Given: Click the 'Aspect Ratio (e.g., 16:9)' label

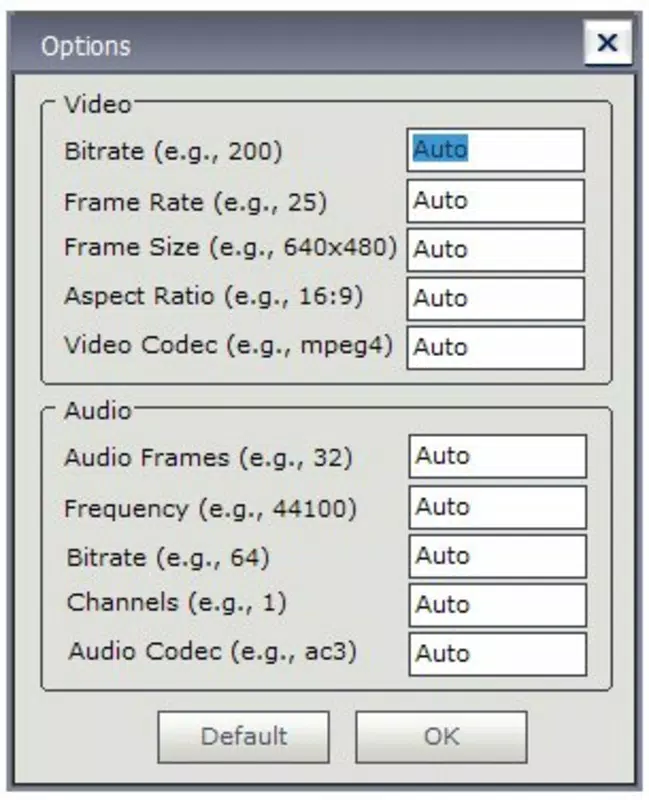Looking at the screenshot, I should click(x=214, y=296).
